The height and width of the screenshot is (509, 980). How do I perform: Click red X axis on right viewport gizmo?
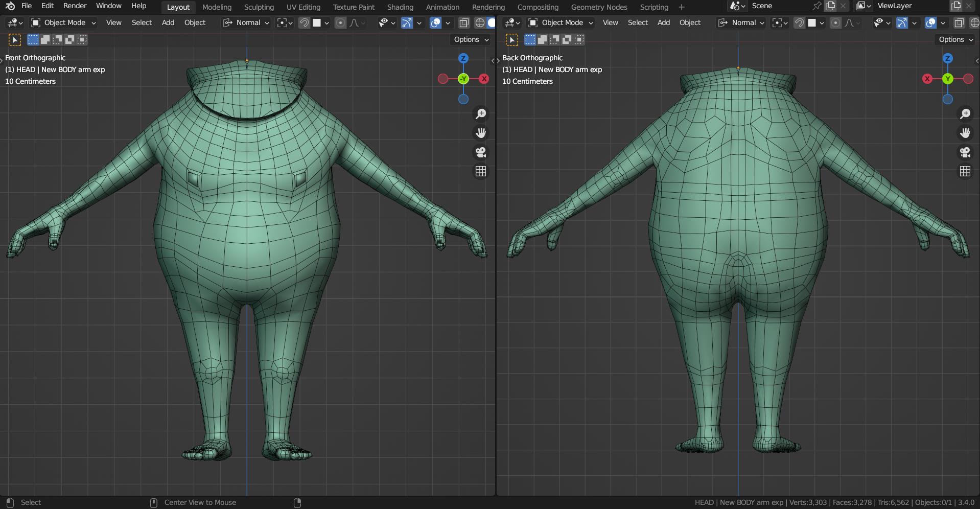(927, 79)
